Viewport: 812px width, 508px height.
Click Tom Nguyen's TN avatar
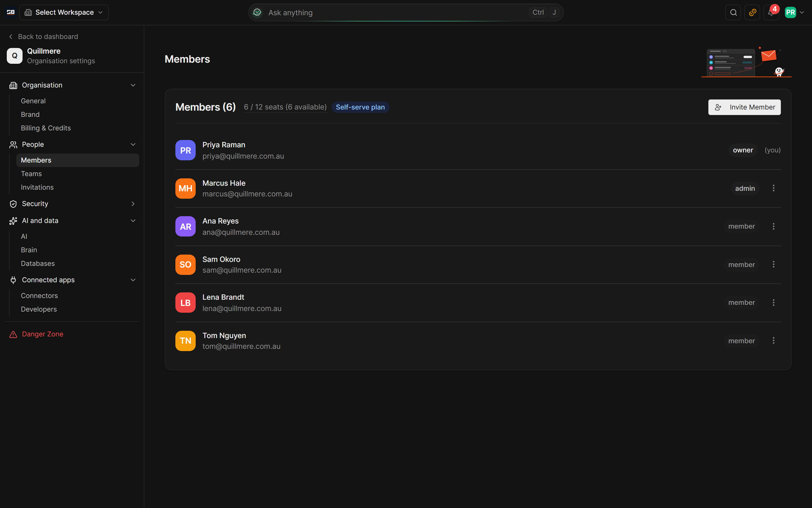pyautogui.click(x=186, y=341)
